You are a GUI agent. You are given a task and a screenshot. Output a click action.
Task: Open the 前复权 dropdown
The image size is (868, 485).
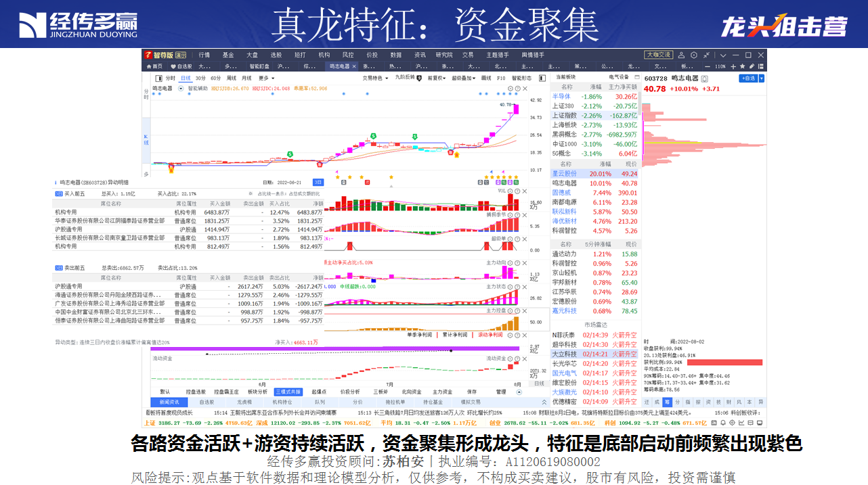pyautogui.click(x=437, y=78)
